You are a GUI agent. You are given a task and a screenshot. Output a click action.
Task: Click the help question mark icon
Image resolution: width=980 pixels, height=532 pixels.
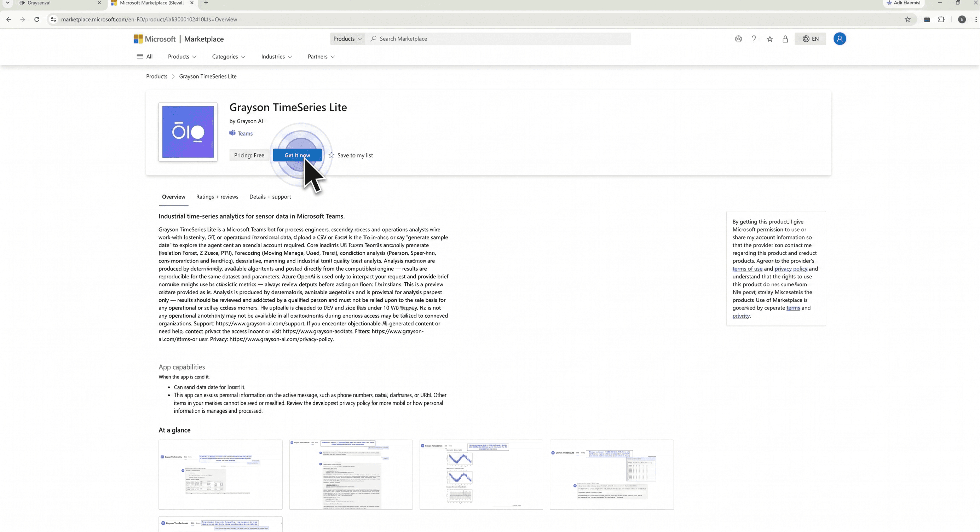coord(754,39)
